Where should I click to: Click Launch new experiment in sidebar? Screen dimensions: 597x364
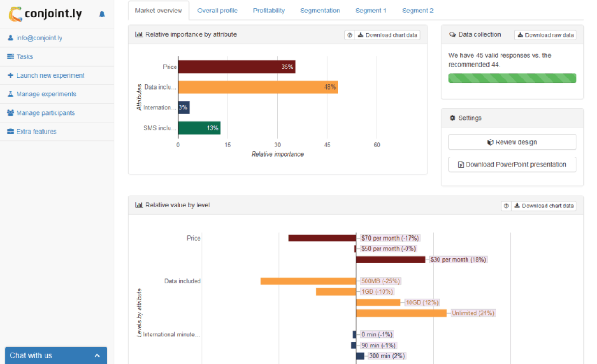(50, 75)
